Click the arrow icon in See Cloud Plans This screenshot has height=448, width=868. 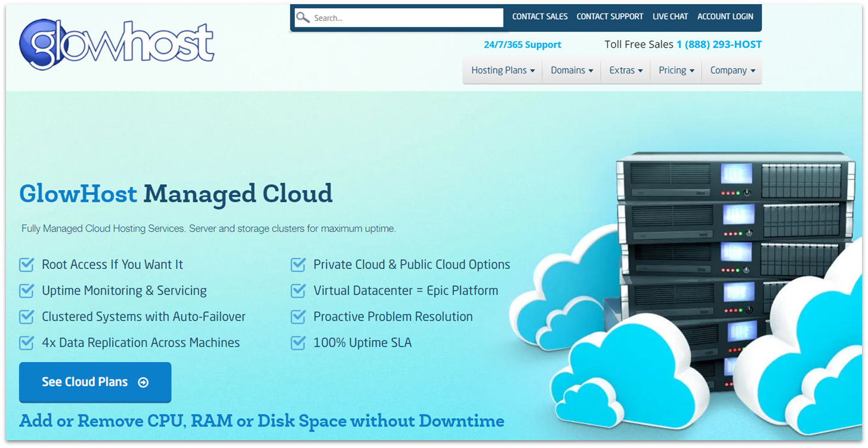tap(143, 382)
